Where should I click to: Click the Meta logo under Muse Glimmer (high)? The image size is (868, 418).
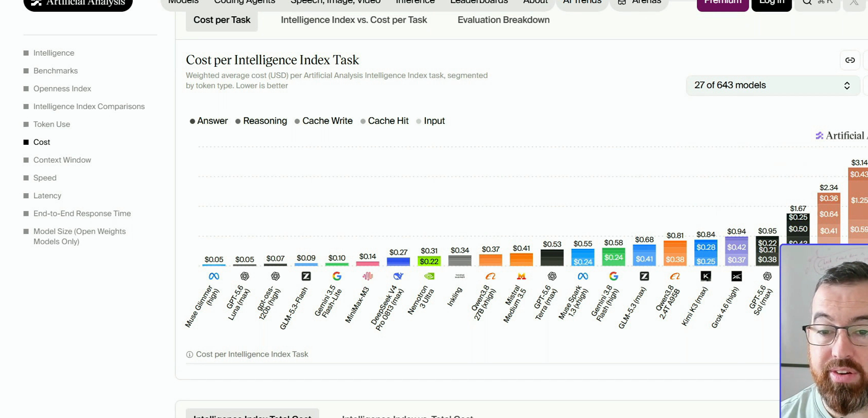(x=214, y=276)
